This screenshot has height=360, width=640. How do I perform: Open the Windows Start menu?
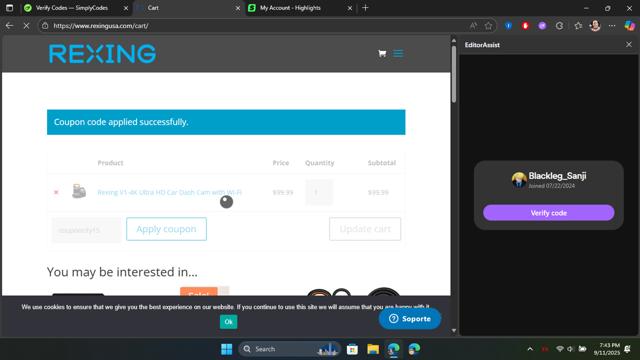click(x=227, y=349)
